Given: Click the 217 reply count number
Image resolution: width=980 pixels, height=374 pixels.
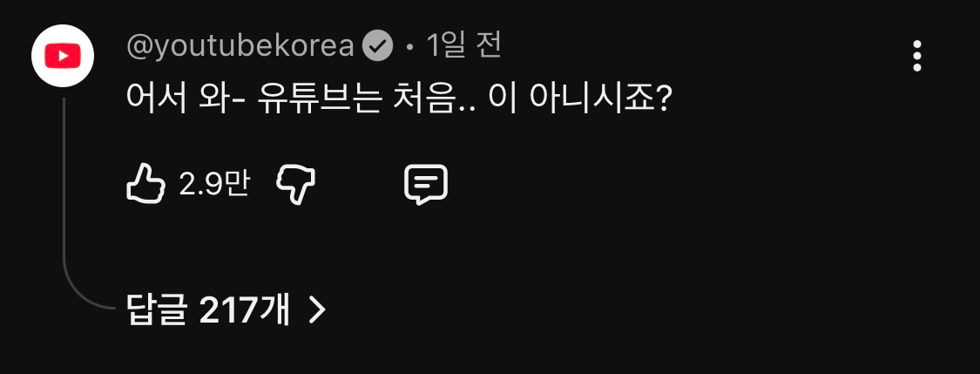Looking at the screenshot, I should tap(227, 310).
